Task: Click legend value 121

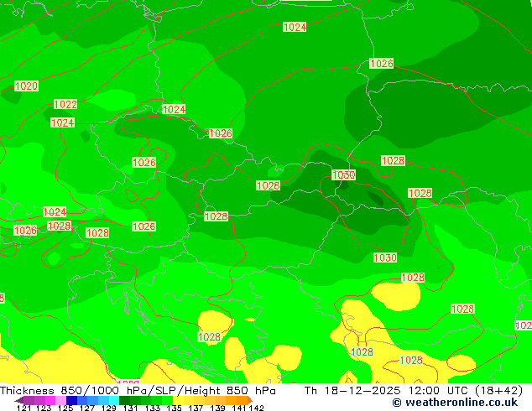Action: pos(23,408)
